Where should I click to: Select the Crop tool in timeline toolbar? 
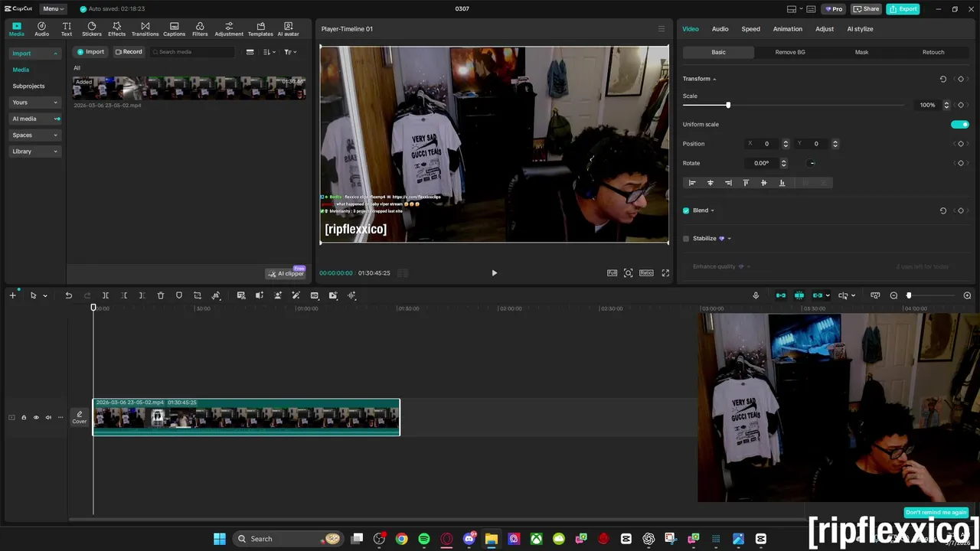198,295
